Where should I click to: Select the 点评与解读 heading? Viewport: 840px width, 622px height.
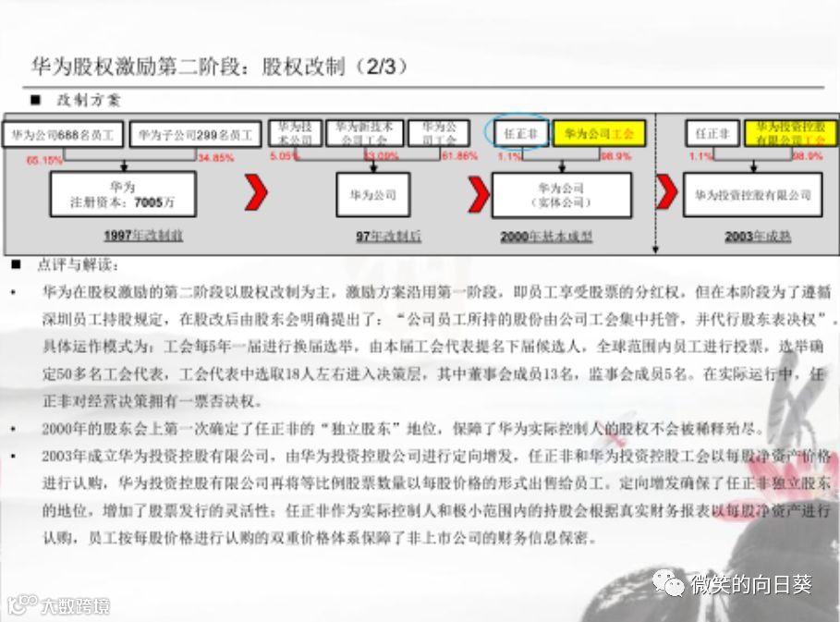(78, 264)
